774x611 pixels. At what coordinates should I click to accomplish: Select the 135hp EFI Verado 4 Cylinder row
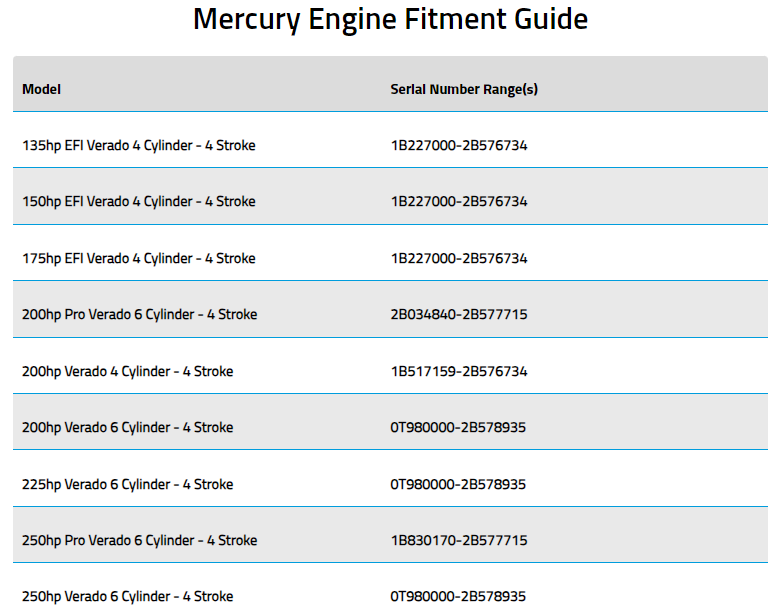[139, 146]
